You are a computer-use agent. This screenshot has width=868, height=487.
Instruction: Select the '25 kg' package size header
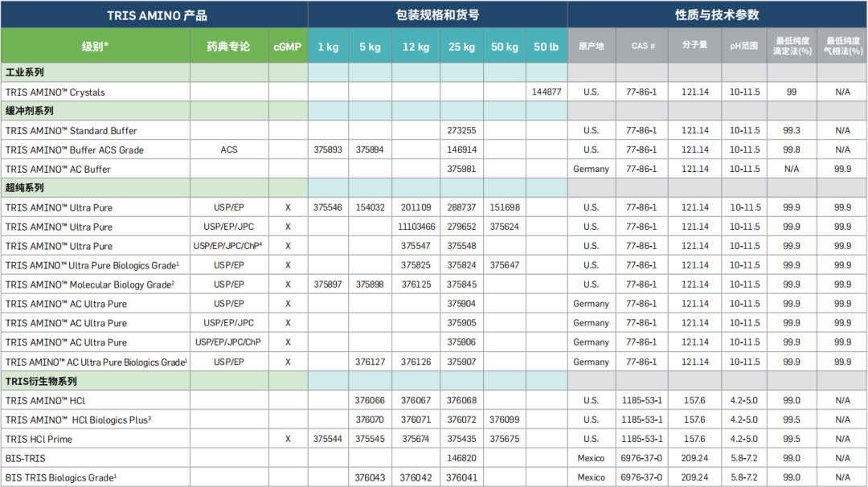tap(461, 47)
